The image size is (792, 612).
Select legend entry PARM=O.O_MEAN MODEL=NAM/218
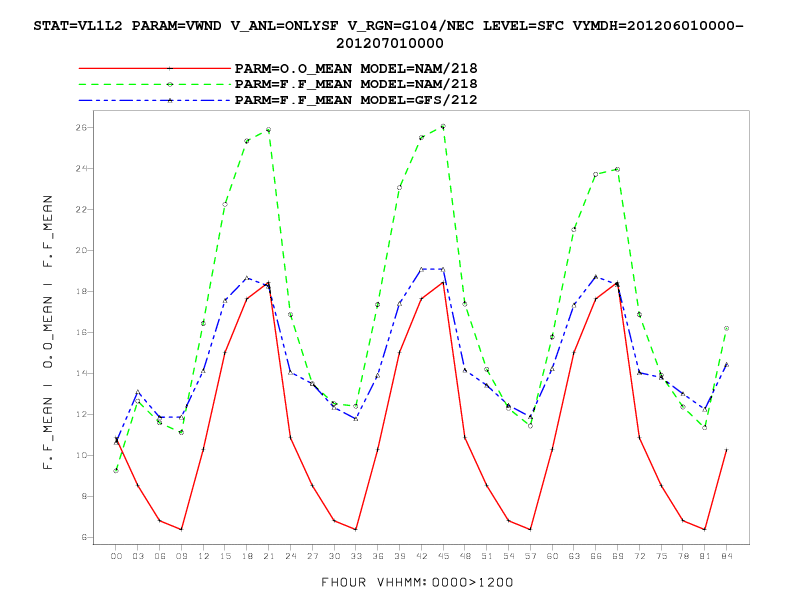(x=356, y=68)
